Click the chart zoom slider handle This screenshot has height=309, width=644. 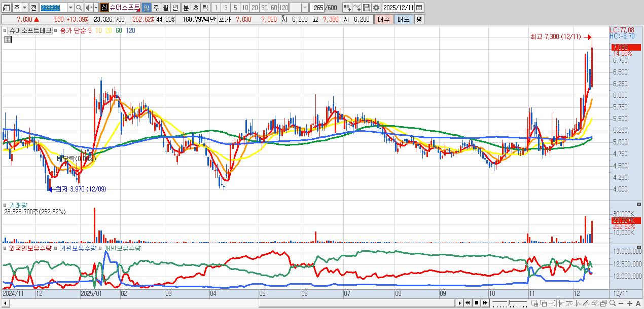(x=509, y=302)
